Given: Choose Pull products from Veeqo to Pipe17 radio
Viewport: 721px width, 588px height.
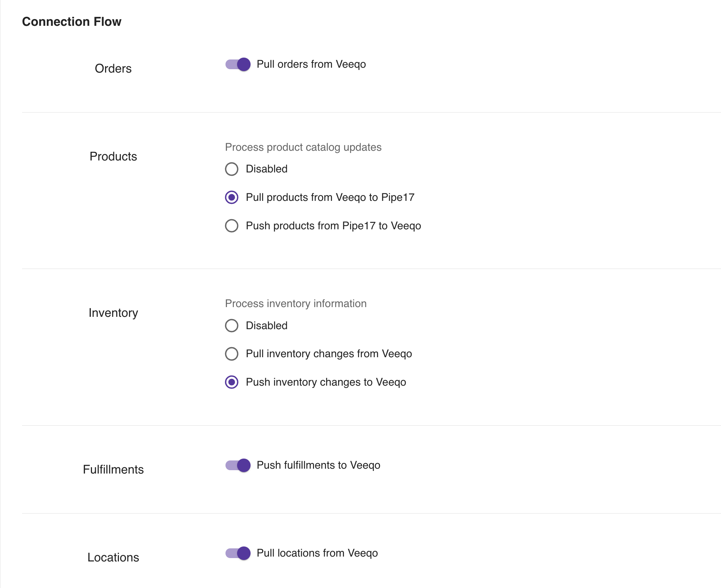Looking at the screenshot, I should (x=231, y=197).
